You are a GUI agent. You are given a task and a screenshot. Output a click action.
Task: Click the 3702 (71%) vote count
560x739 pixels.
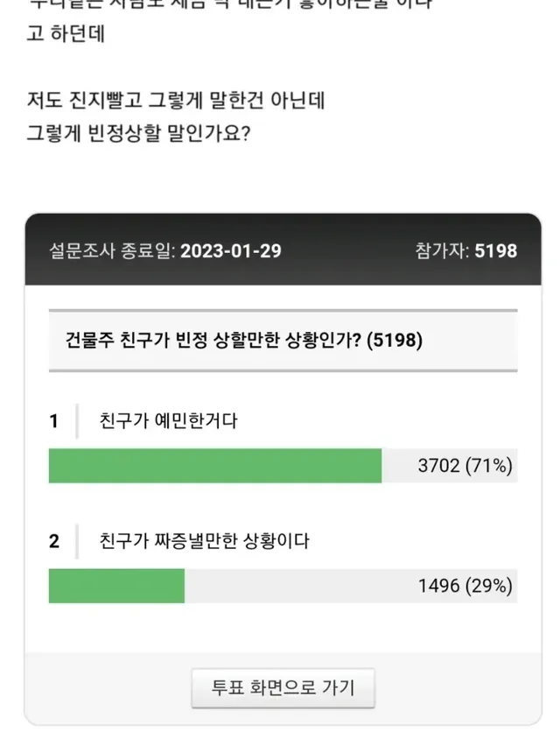tap(464, 466)
